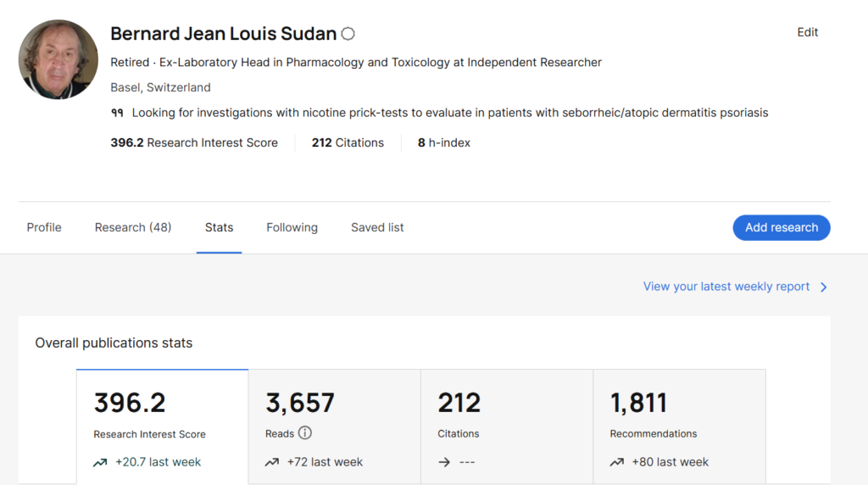Click the trend arrow beside +80 last week
The height and width of the screenshot is (485, 868).
point(617,462)
